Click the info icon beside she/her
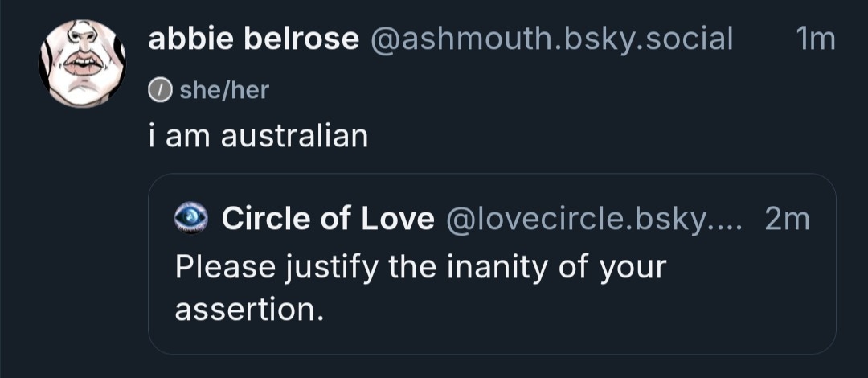The image size is (868, 378). [160, 91]
